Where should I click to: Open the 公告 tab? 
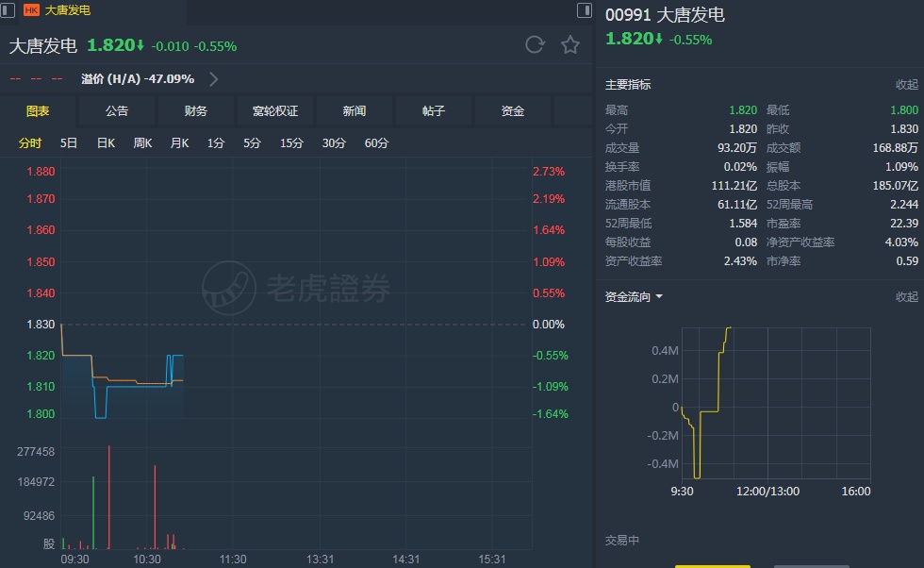point(117,111)
